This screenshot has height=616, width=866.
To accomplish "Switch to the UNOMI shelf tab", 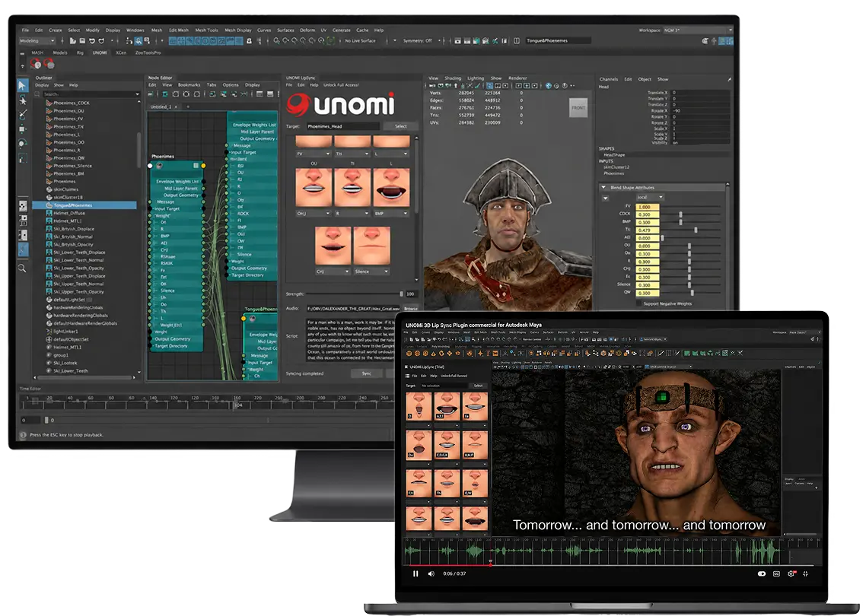I will [x=100, y=53].
